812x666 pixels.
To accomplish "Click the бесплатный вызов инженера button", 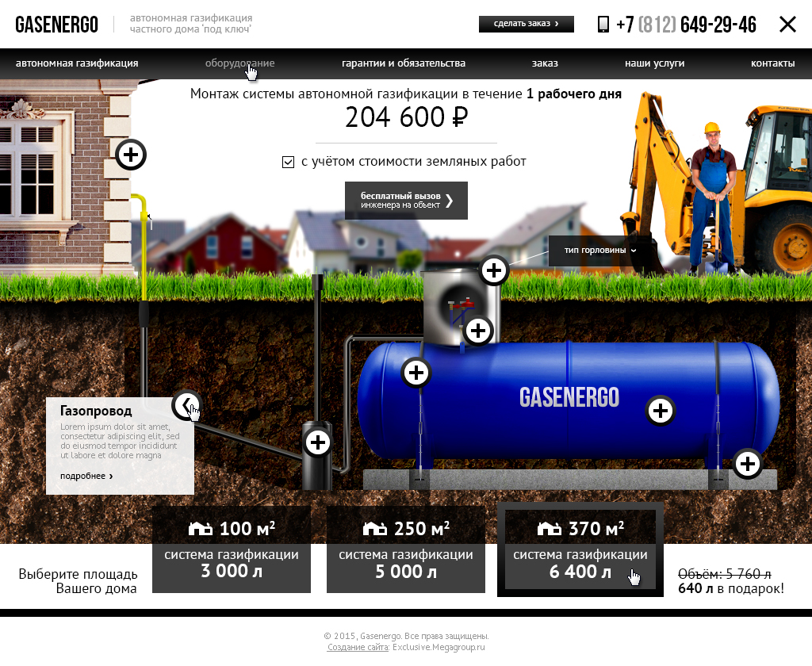I will point(406,201).
